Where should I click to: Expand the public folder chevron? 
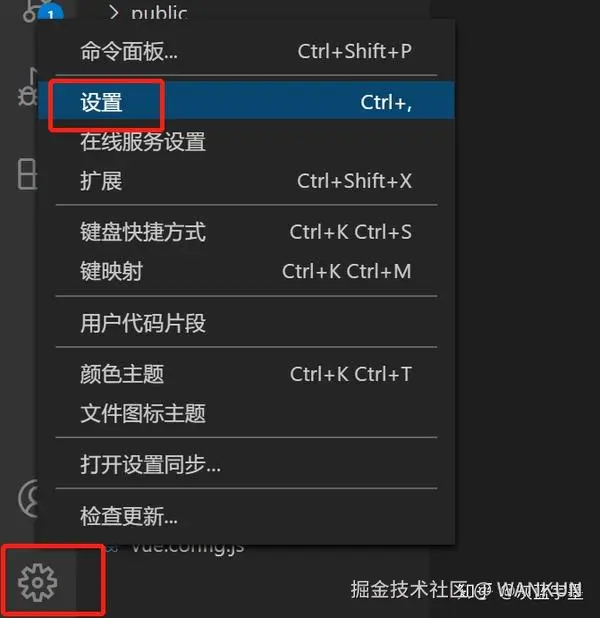(114, 13)
